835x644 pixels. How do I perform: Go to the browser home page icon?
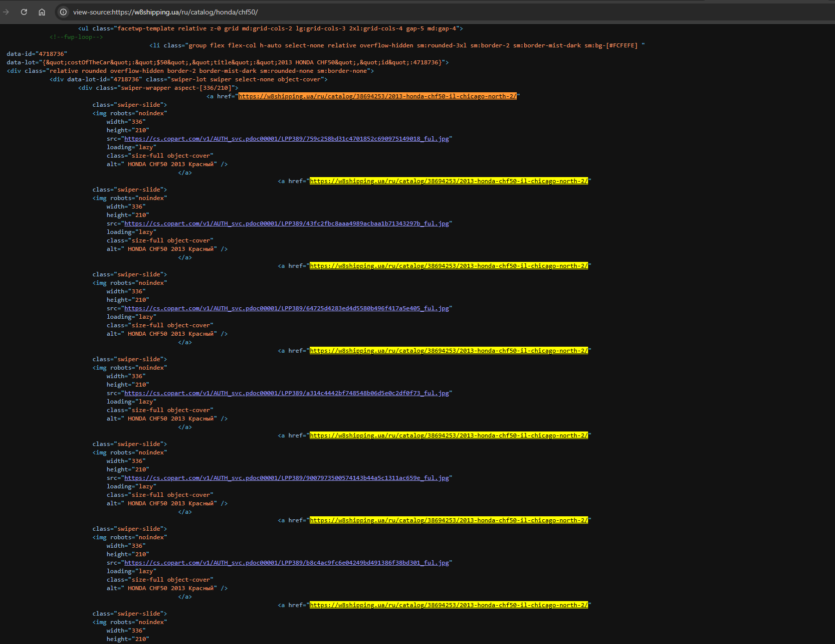click(42, 12)
